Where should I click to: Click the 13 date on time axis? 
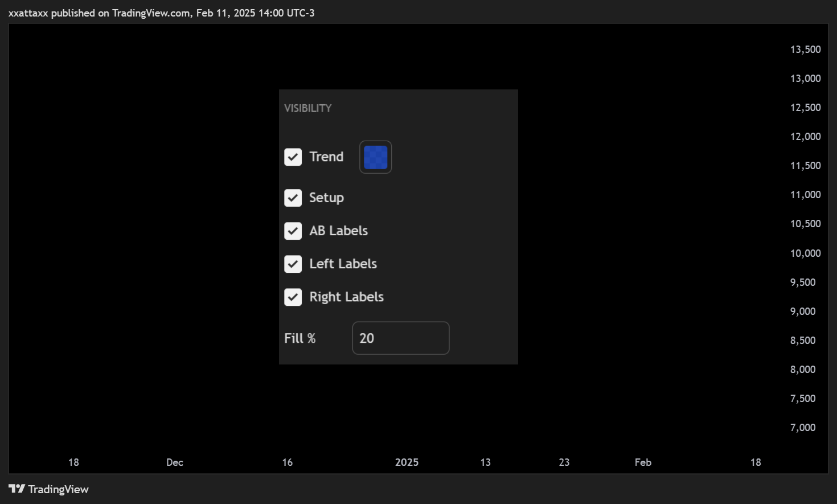pos(486,462)
